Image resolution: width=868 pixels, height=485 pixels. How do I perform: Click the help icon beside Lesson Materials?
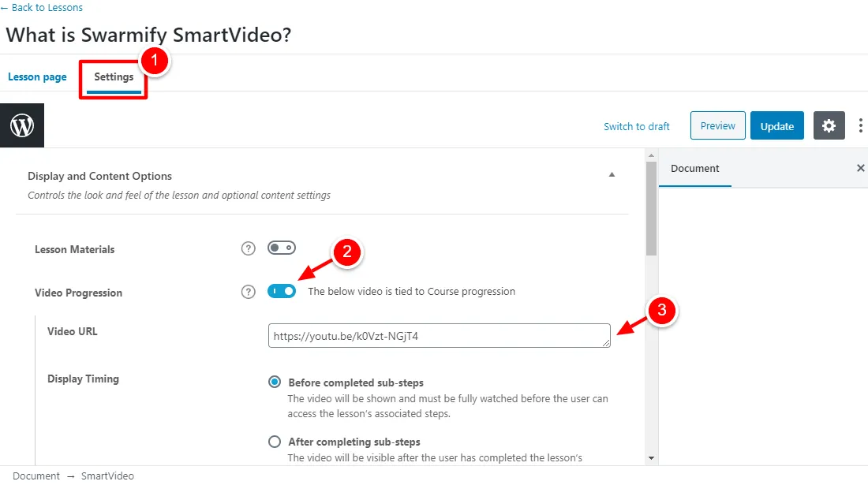coord(248,248)
